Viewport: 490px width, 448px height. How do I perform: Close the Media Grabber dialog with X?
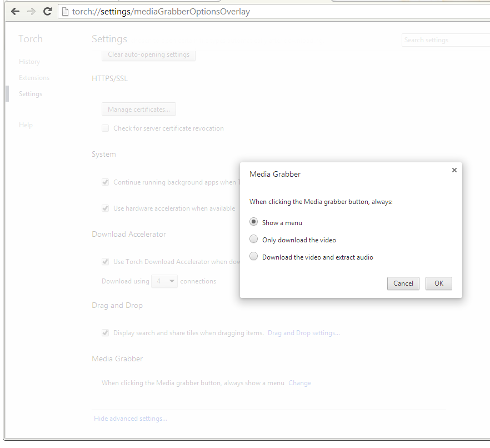coord(454,170)
